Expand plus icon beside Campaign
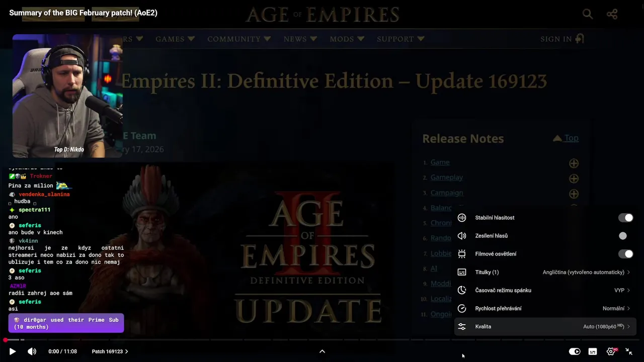Viewport: 644px width, 362px height. coord(574,194)
